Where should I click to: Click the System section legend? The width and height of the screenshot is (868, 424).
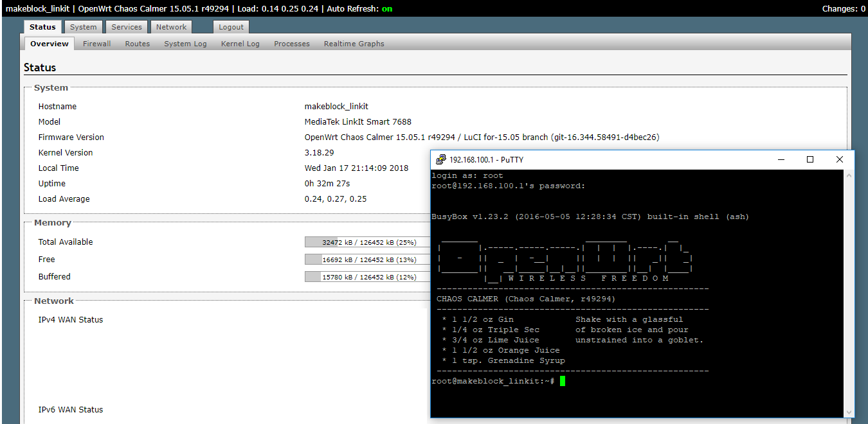point(51,87)
